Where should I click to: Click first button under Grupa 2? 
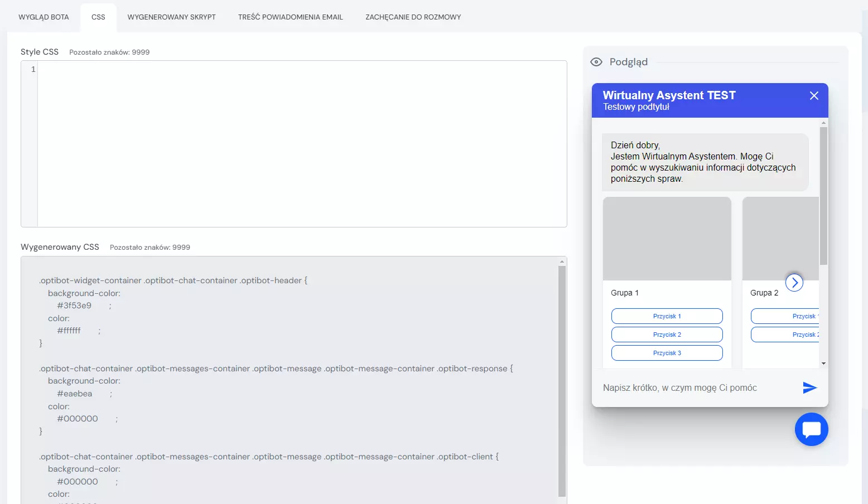(785, 316)
